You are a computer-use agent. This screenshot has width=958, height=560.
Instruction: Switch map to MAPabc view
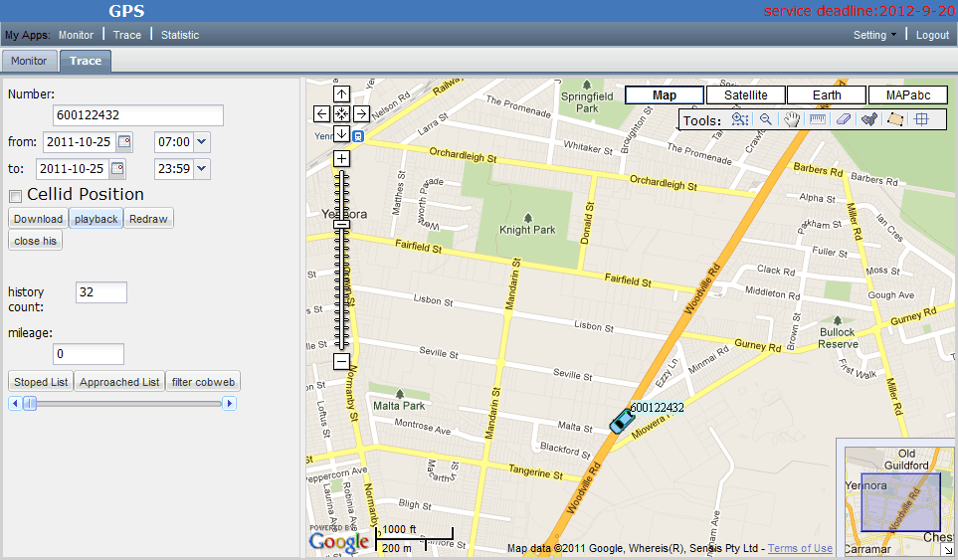[x=907, y=95]
